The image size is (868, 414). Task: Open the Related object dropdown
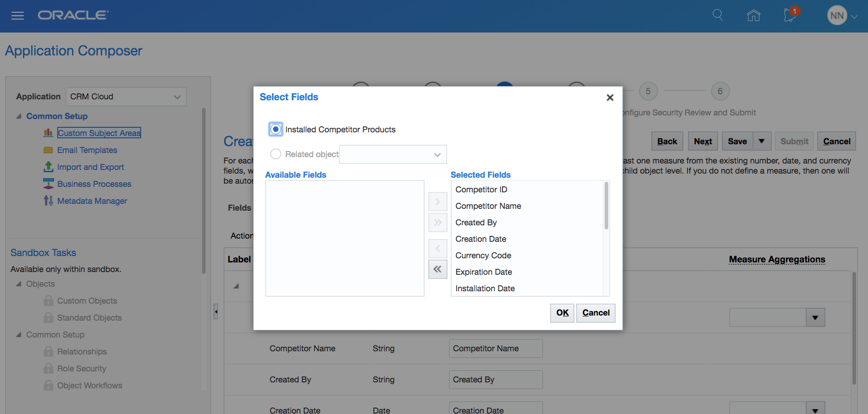point(393,155)
